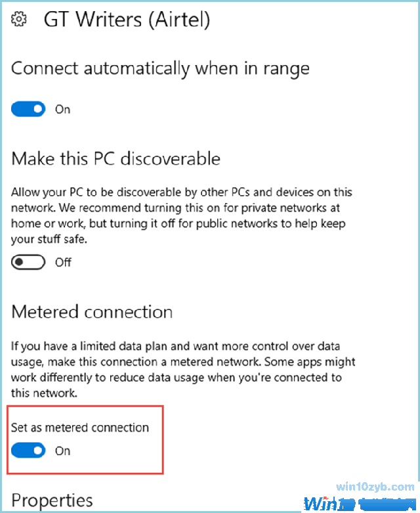Enable the Make this PC discoverable switch
Screen dimensions: 420x513
[x=28, y=262]
